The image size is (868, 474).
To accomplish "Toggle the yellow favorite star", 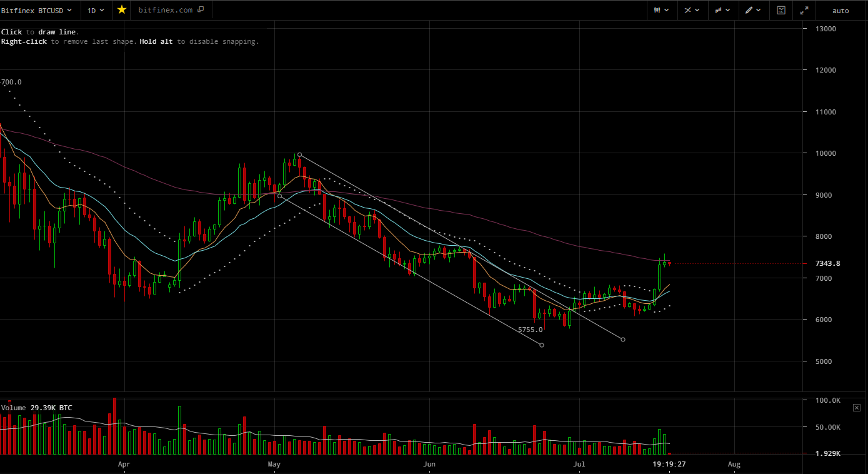I will 122,10.
